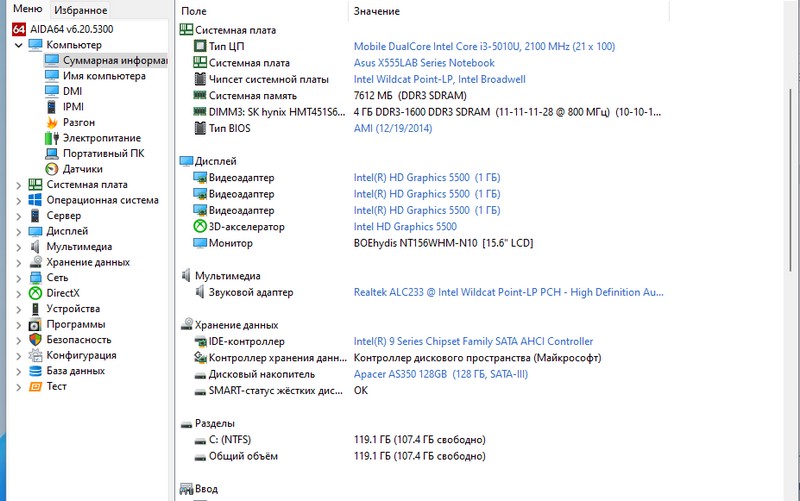Click the Чипсет системной платы chip icon

click(x=200, y=79)
